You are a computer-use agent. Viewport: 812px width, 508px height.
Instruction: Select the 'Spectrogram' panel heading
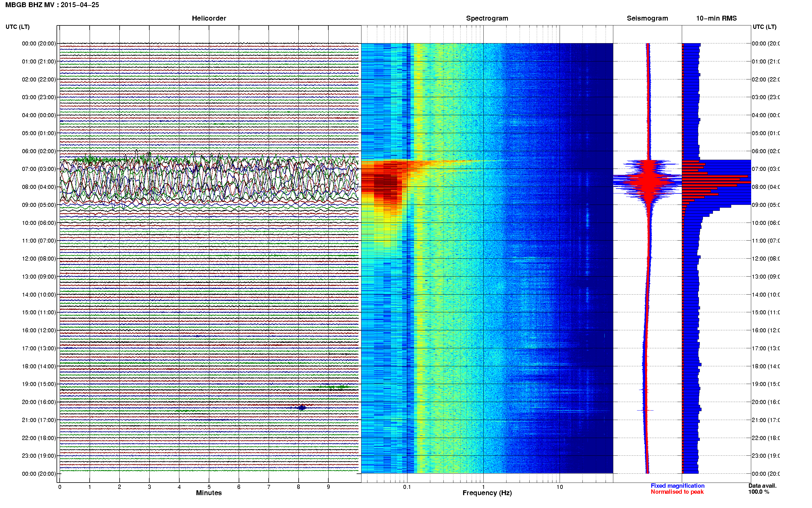pos(487,18)
